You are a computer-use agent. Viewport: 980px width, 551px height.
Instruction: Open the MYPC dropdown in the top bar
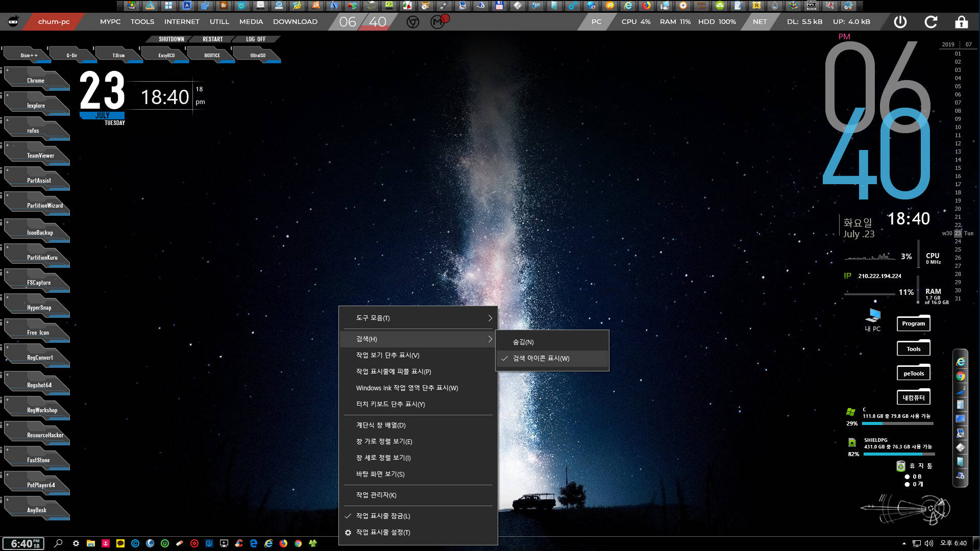click(x=110, y=21)
